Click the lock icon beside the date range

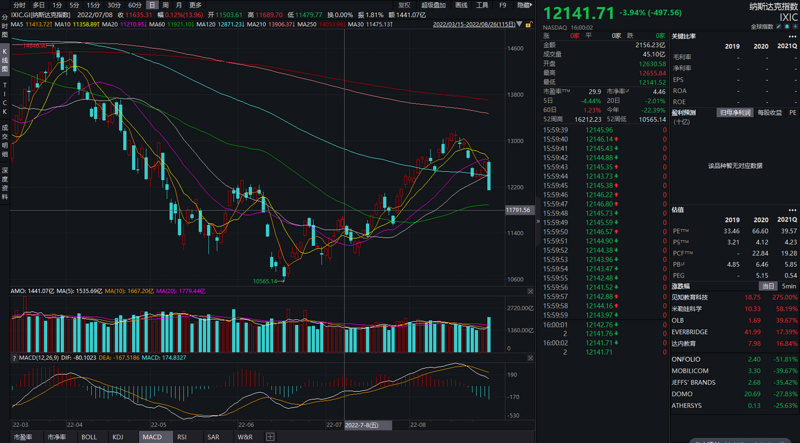point(530,24)
